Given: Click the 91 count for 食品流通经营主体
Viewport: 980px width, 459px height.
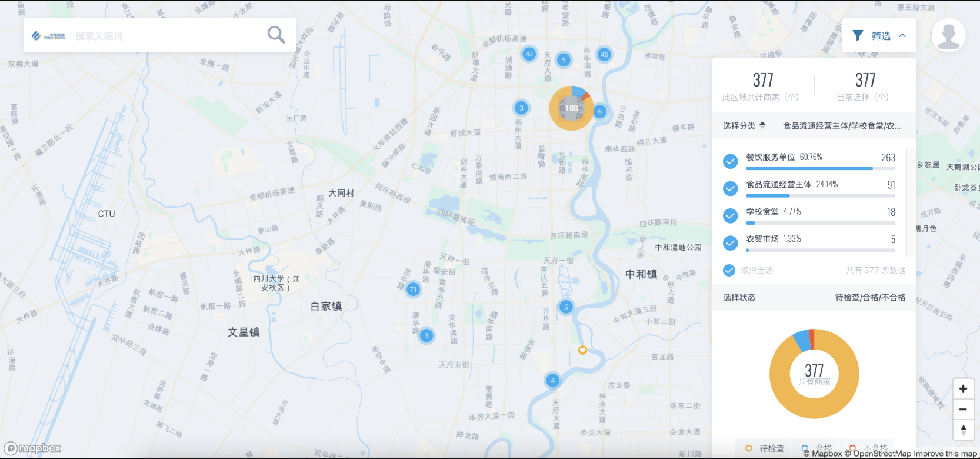Looking at the screenshot, I should click(891, 185).
